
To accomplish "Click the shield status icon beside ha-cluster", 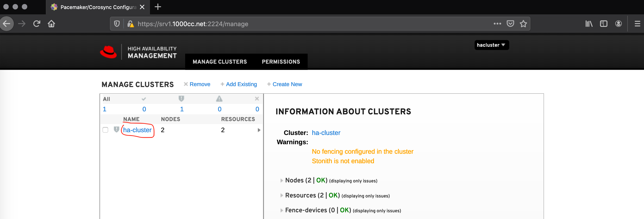I will [116, 129].
